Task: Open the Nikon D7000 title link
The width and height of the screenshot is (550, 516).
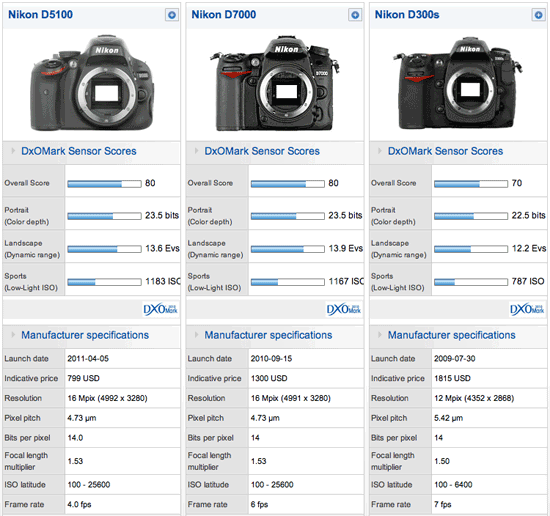Action: click(223, 15)
